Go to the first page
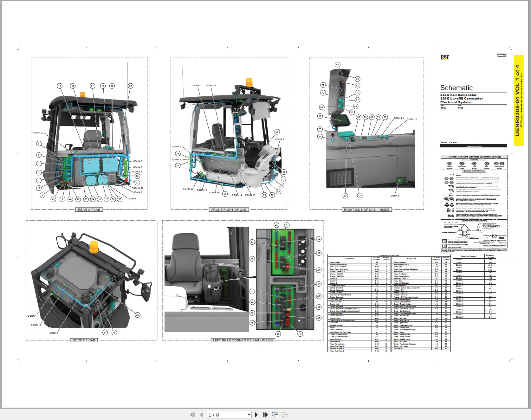This screenshot has height=420, width=531. pos(192,415)
